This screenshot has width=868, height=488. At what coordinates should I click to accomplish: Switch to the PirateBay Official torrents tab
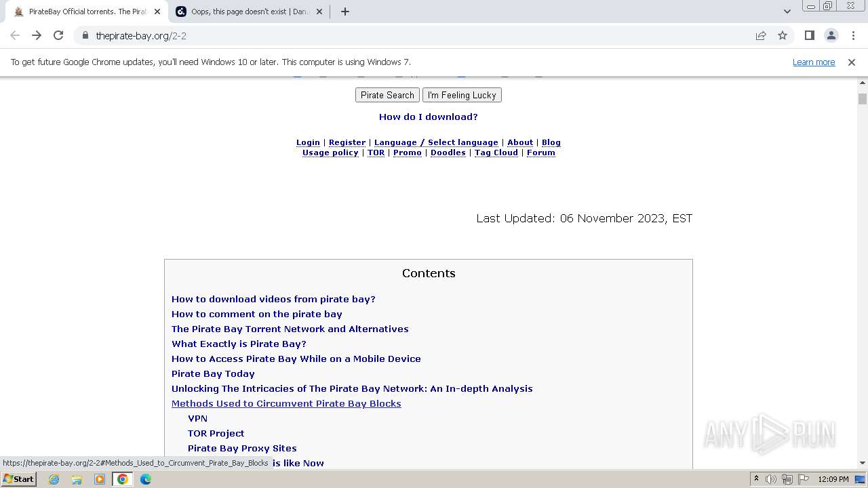click(87, 12)
